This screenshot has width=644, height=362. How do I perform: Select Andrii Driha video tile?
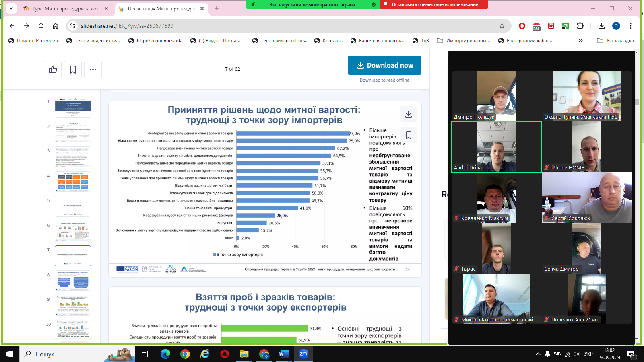(x=497, y=147)
